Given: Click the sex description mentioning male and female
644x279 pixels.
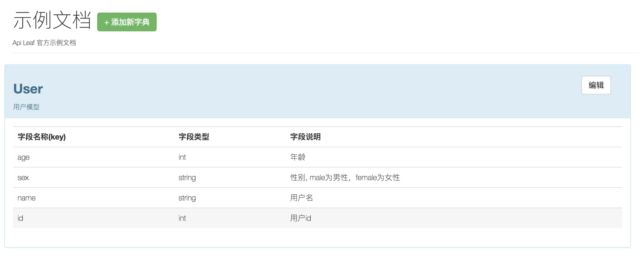Looking at the screenshot, I should pyautogui.click(x=345, y=177).
